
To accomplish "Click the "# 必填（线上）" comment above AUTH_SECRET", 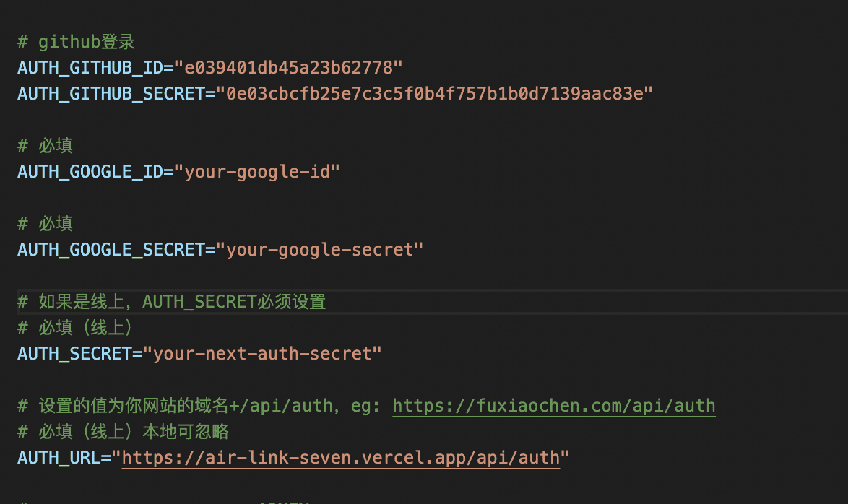I will point(76,328).
